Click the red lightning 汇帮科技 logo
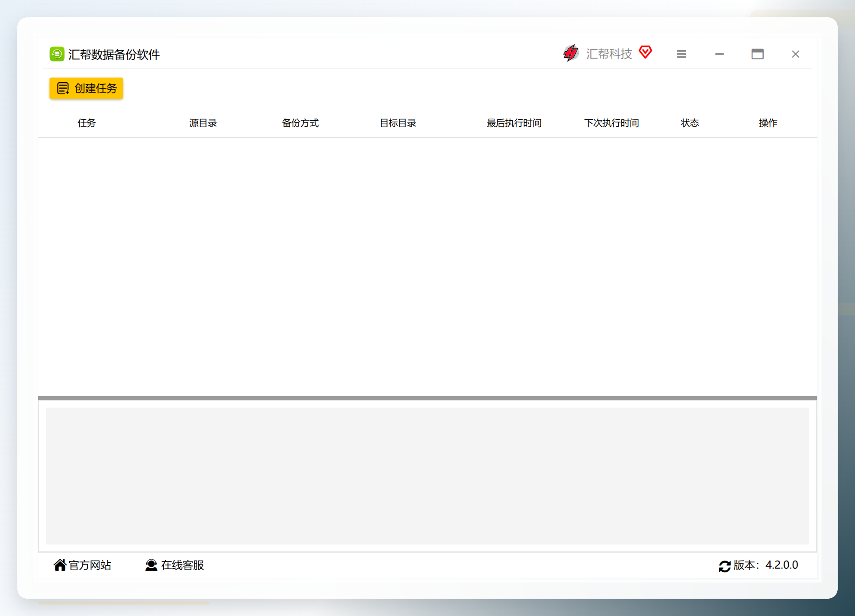This screenshot has height=616, width=855. click(x=571, y=53)
